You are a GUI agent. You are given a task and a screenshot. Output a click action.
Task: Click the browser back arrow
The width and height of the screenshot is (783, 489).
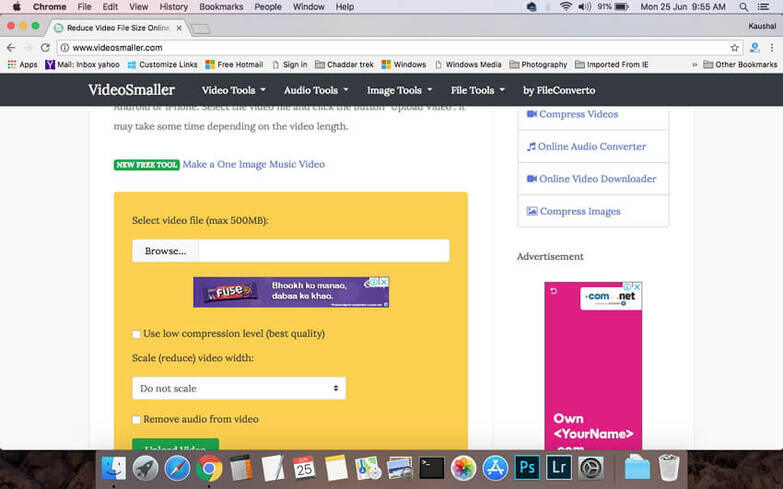pos(11,47)
